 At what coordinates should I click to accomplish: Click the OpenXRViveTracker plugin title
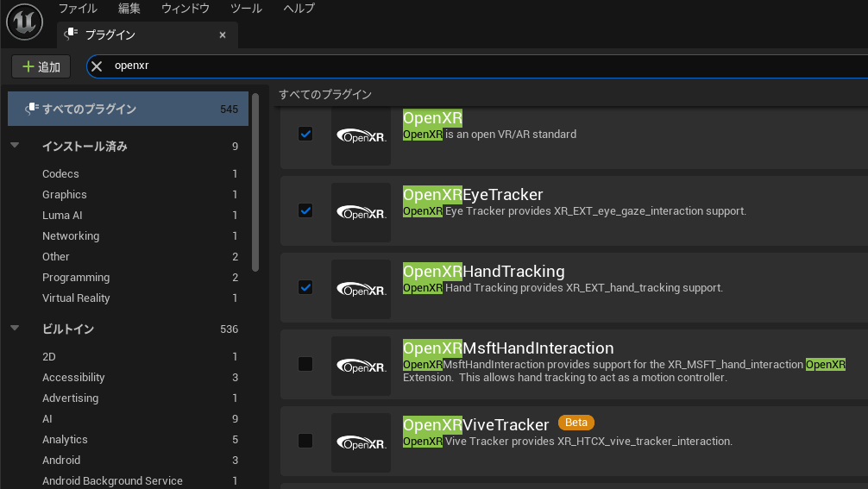(x=475, y=425)
